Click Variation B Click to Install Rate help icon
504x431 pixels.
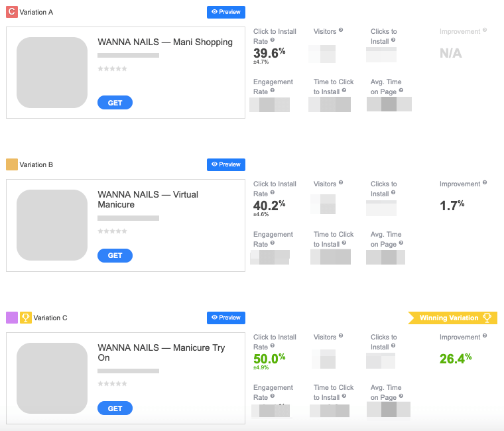[273, 192]
